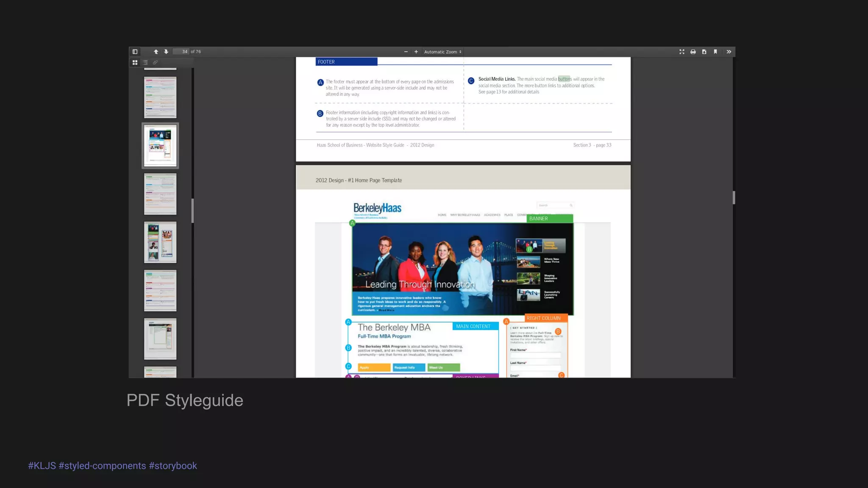Download the PDF file
Screen dimensions: 868x488
click(704, 52)
